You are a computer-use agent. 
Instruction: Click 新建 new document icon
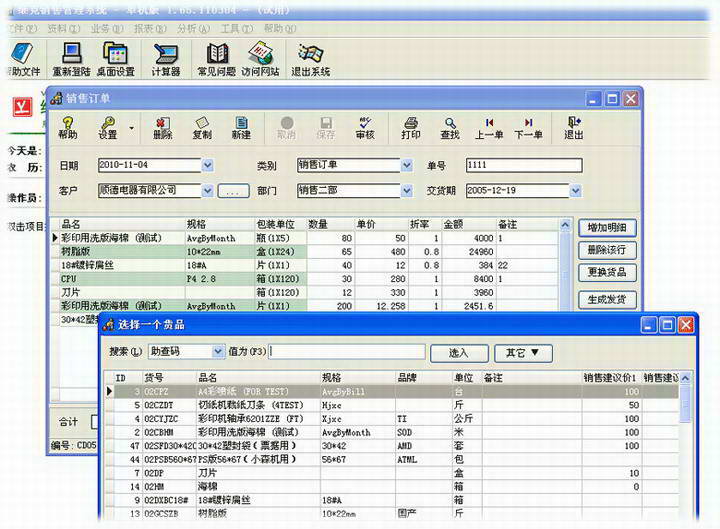[241, 128]
